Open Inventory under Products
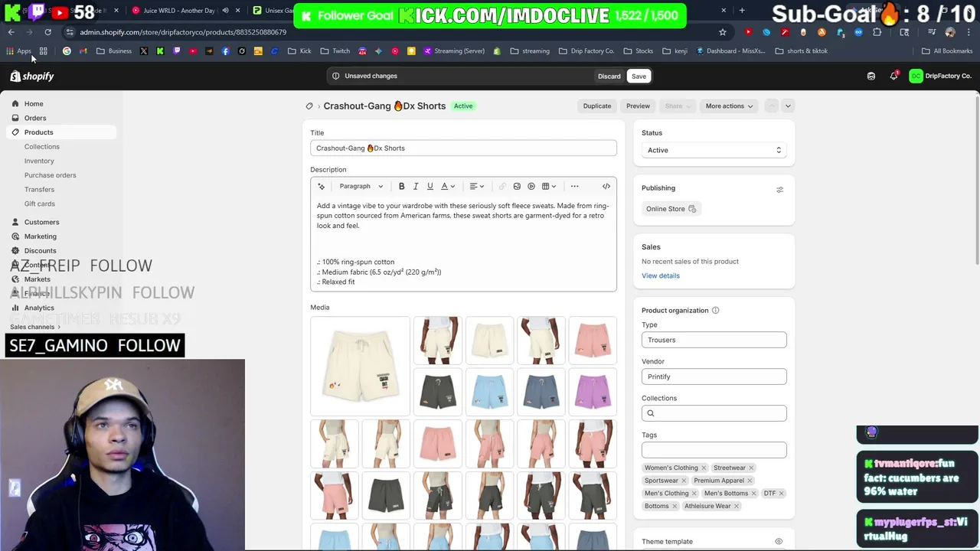This screenshot has height=551, width=980. [39, 161]
